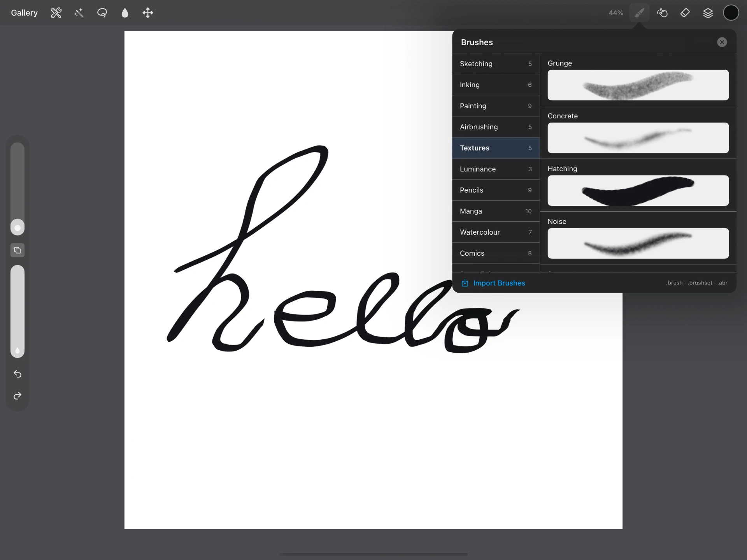The height and width of the screenshot is (560, 747).
Task: Select the Smudge finger tool
Action: [662, 13]
